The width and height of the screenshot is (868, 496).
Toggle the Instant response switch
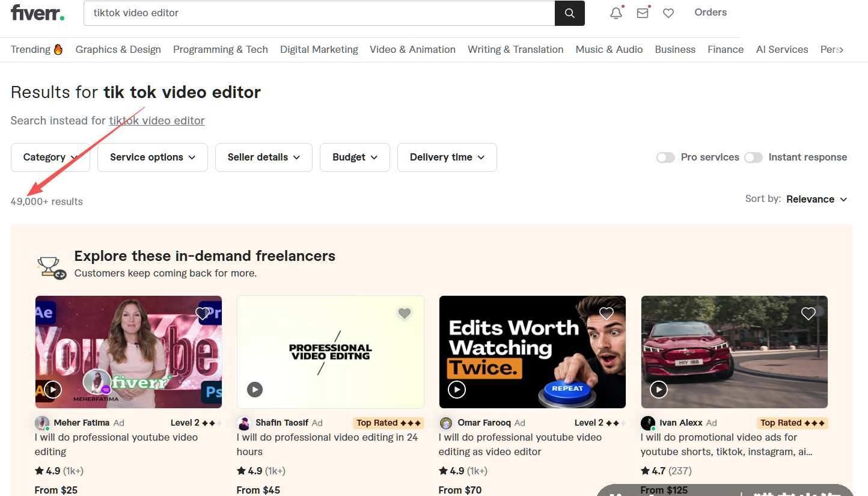pyautogui.click(x=753, y=158)
